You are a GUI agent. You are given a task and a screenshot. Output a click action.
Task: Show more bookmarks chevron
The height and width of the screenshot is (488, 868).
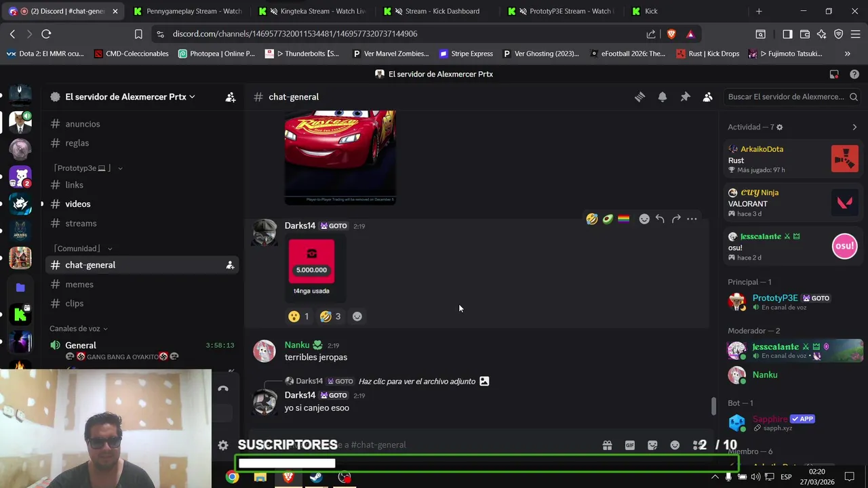point(847,54)
